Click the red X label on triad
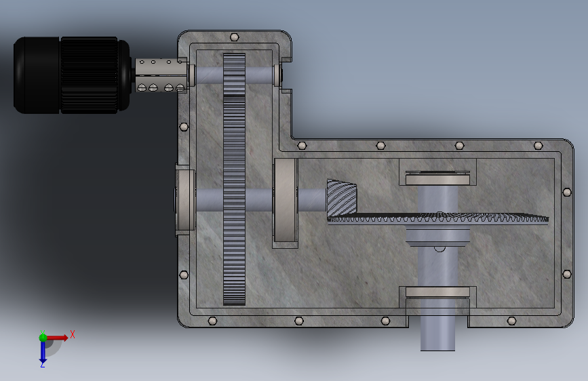Image resolution: width=588 pixels, height=381 pixels. coord(73,334)
